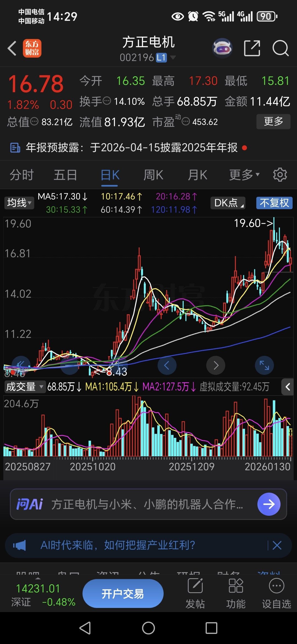Tap the 60:14.39 moving average value
This screenshot has width=297, height=644.
(x=121, y=210)
